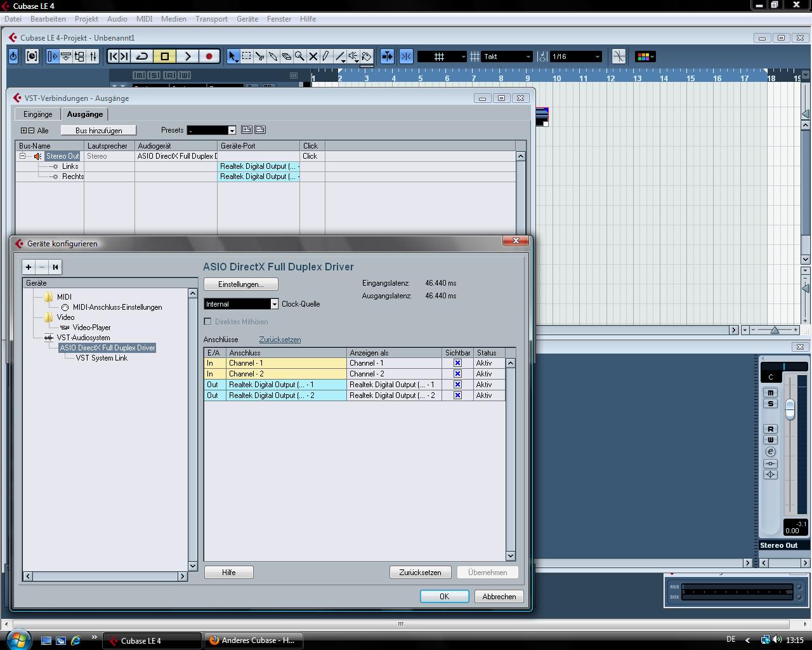
Task: Click the Bus hinzufügen button
Action: [98, 130]
